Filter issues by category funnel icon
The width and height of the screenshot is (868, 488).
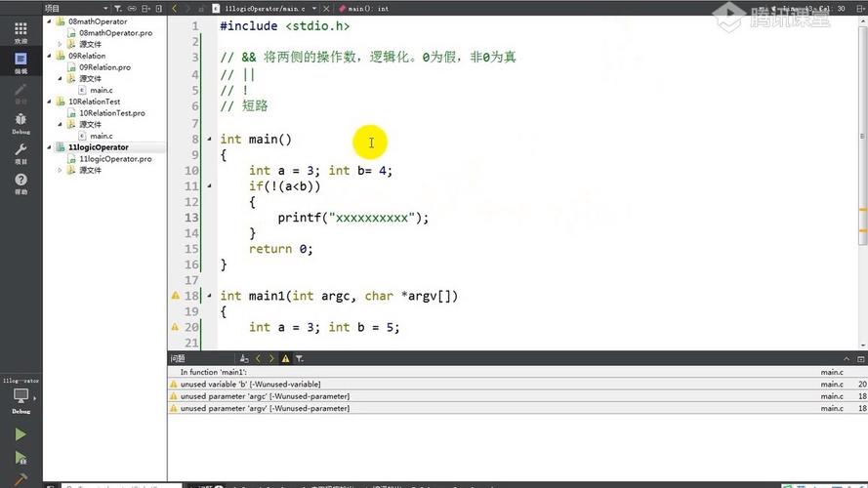click(300, 358)
